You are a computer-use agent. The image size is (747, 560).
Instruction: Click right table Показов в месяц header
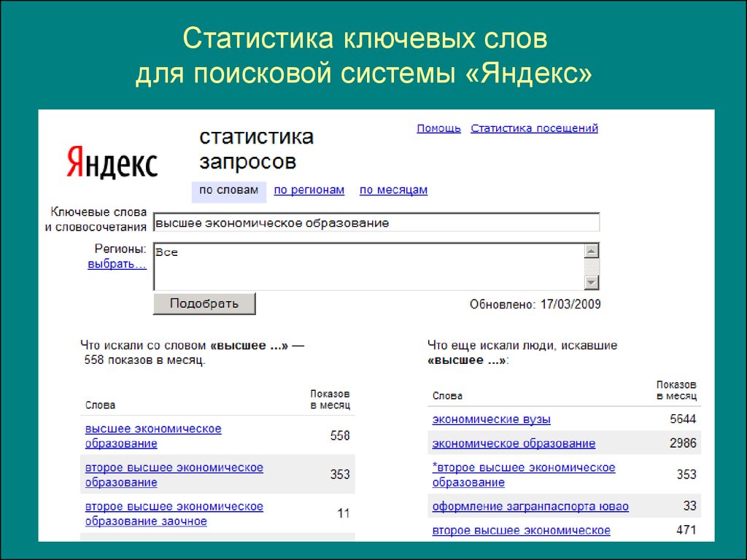pos(676,391)
